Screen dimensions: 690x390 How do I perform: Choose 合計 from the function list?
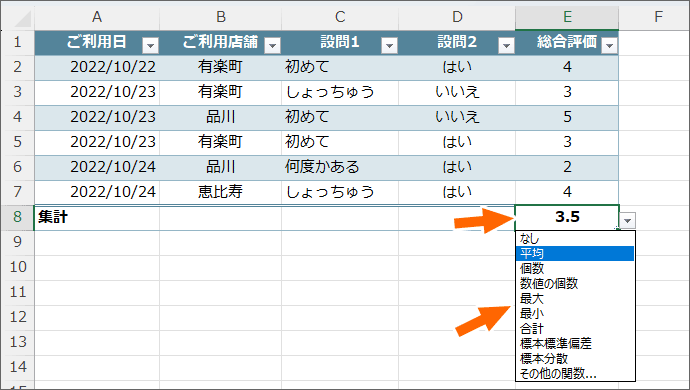coord(575,328)
